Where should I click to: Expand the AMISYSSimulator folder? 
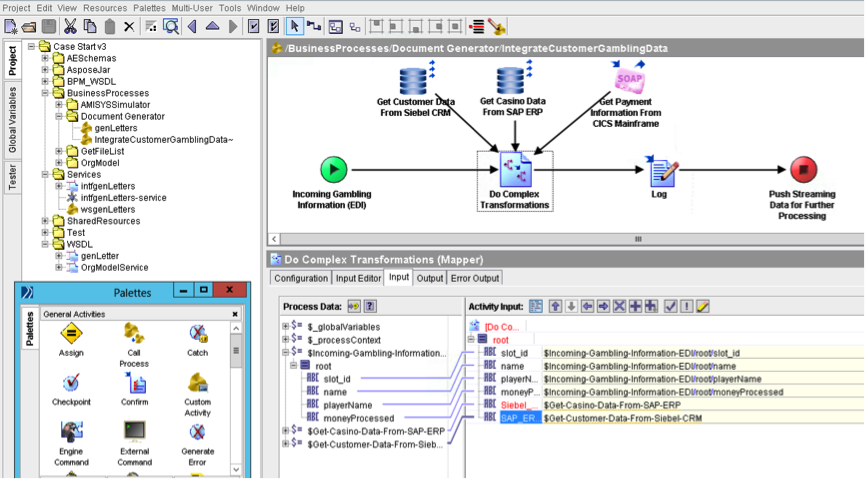pyautogui.click(x=59, y=104)
